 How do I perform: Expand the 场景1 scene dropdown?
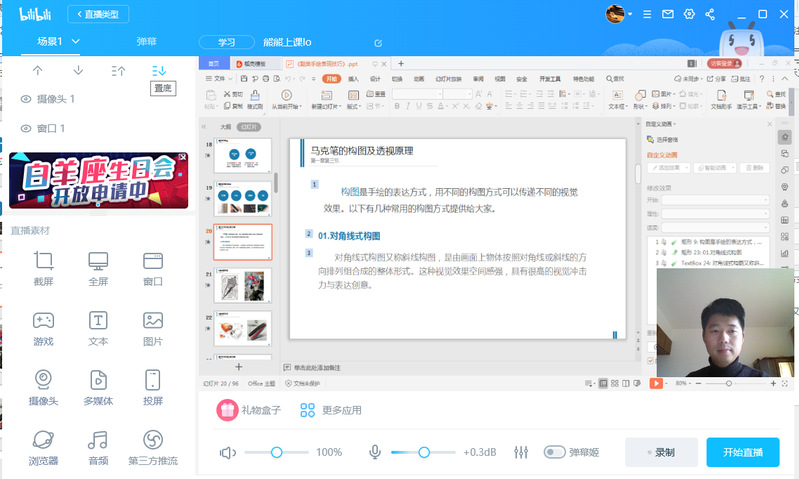pyautogui.click(x=76, y=42)
